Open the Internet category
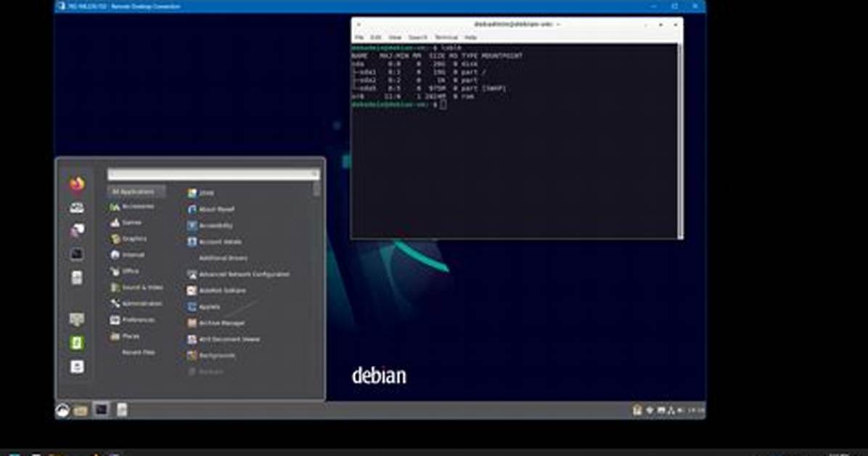 pos(127,255)
